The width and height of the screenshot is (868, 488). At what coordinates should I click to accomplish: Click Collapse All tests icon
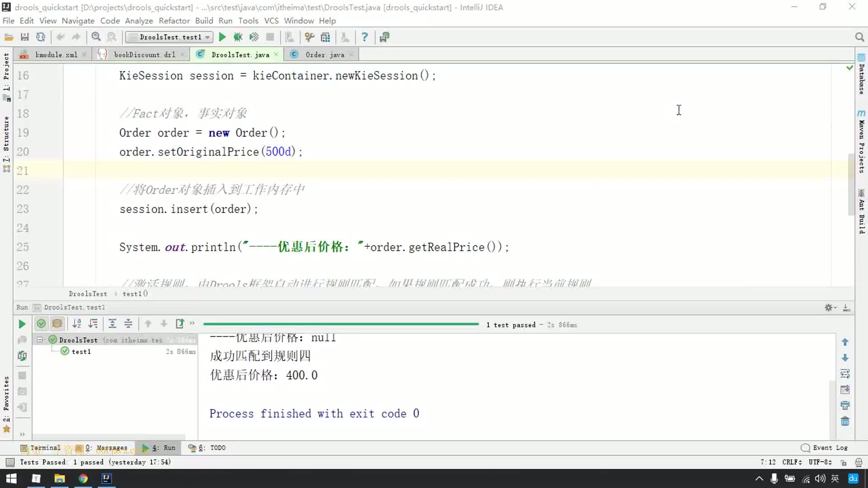[x=128, y=324]
